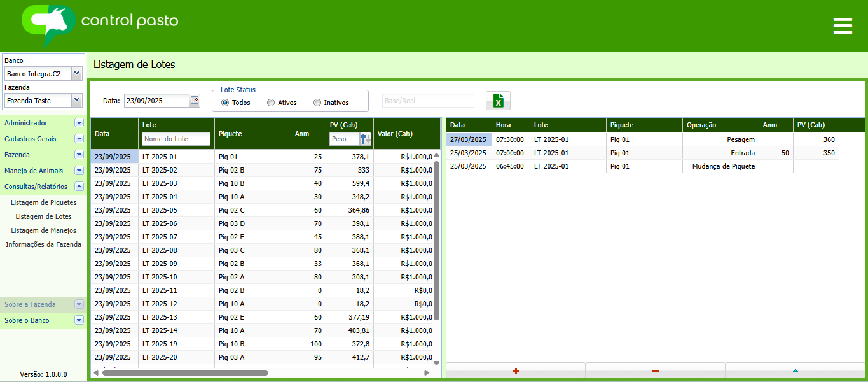Open Informações da Fazenda
The height and width of the screenshot is (382, 868).
[43, 244]
